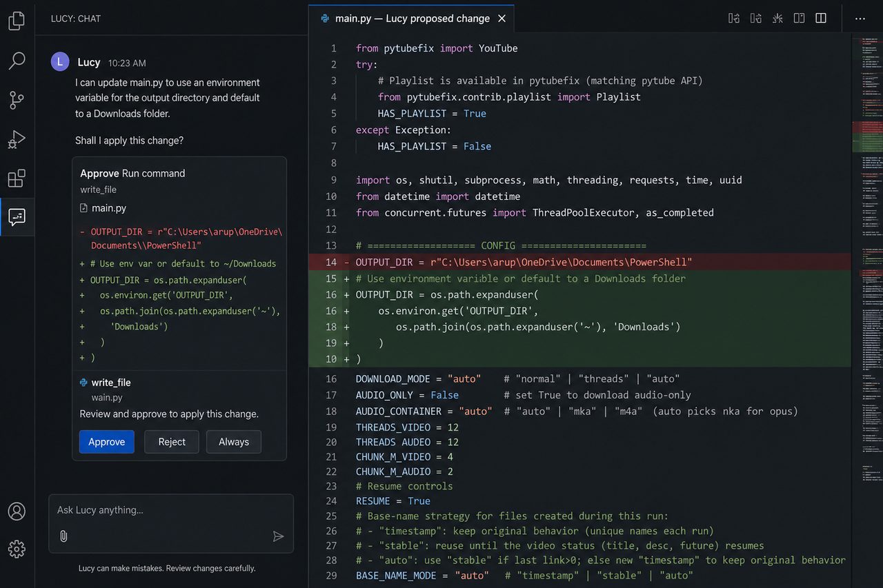The width and height of the screenshot is (883, 588).
Task: Click the 'THREADS_VIDEO = 12' code line
Action: click(407, 427)
